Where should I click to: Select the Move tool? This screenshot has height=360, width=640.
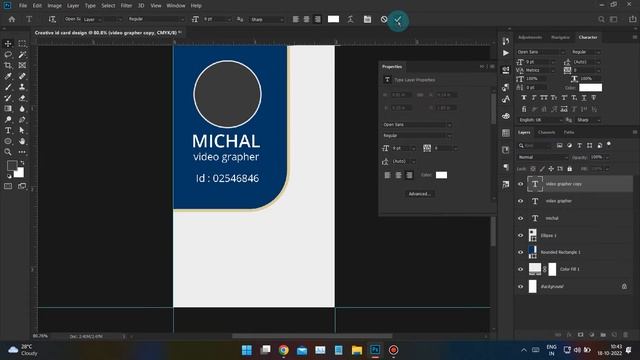[x=8, y=44]
